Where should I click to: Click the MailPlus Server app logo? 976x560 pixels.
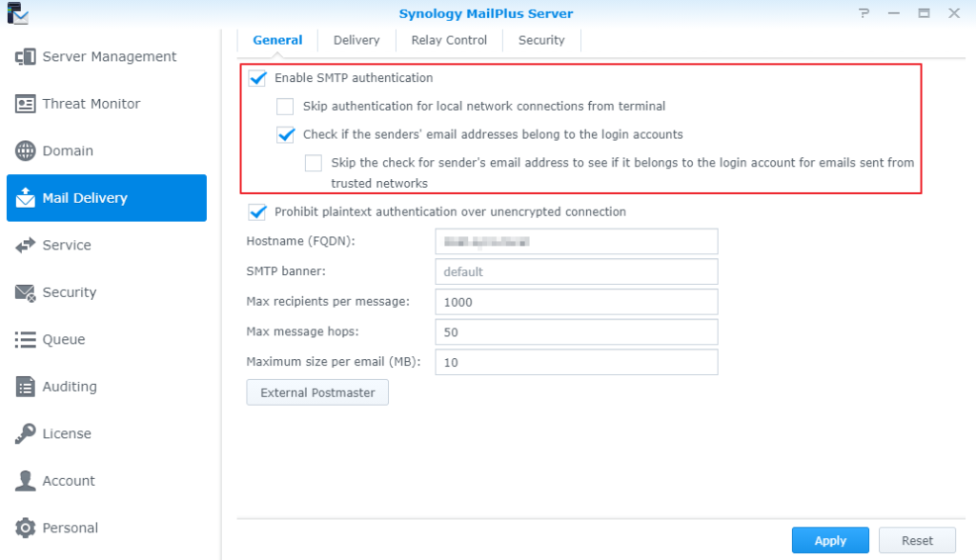pyautogui.click(x=17, y=13)
